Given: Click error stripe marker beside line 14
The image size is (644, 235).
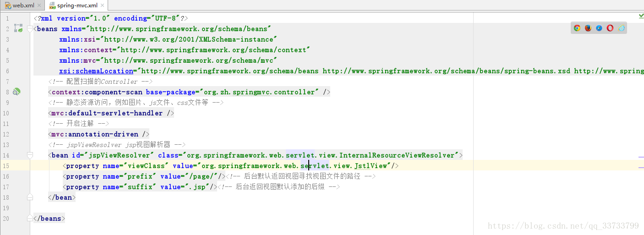Looking at the screenshot, I should (x=641, y=157).
